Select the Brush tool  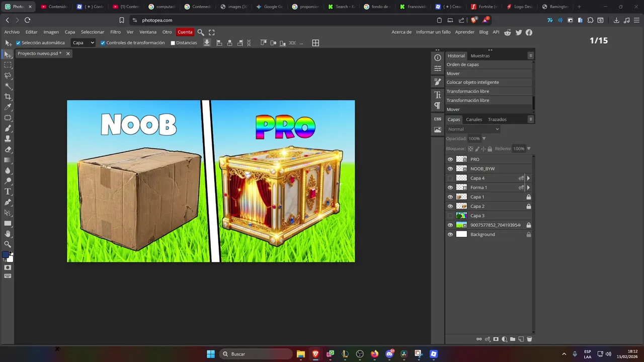8,128
